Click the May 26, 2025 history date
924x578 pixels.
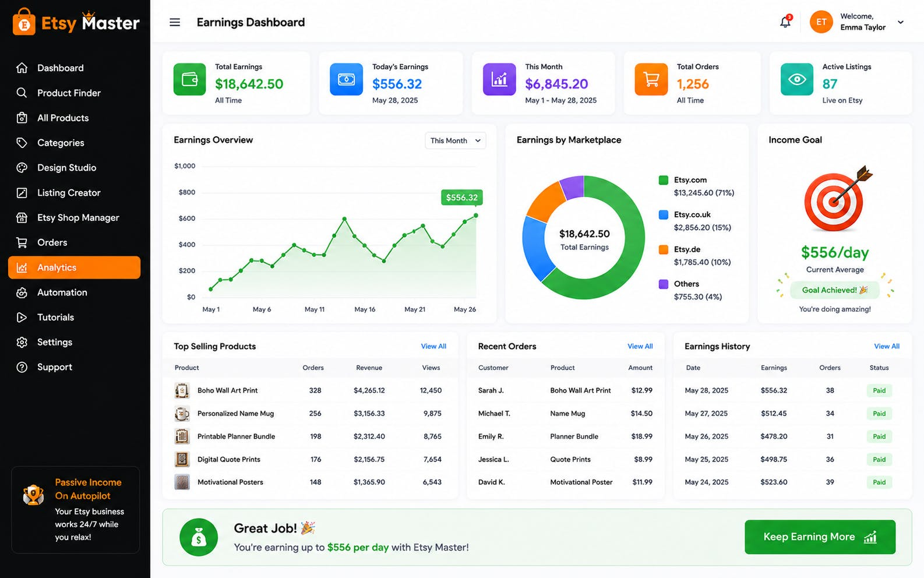pos(706,436)
